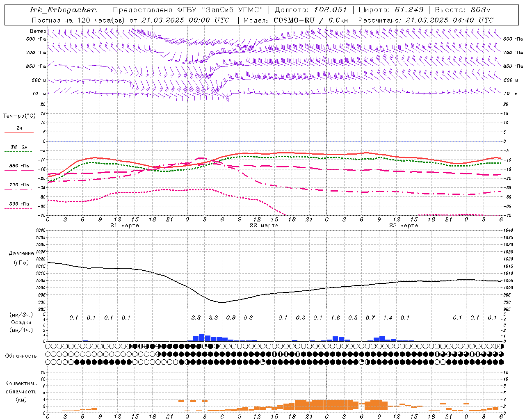The height and width of the screenshot is (420, 525).
Task: Click the Рассчитано: 21.03.2025 04:40 UTC timestamp
Action: (x=426, y=20)
